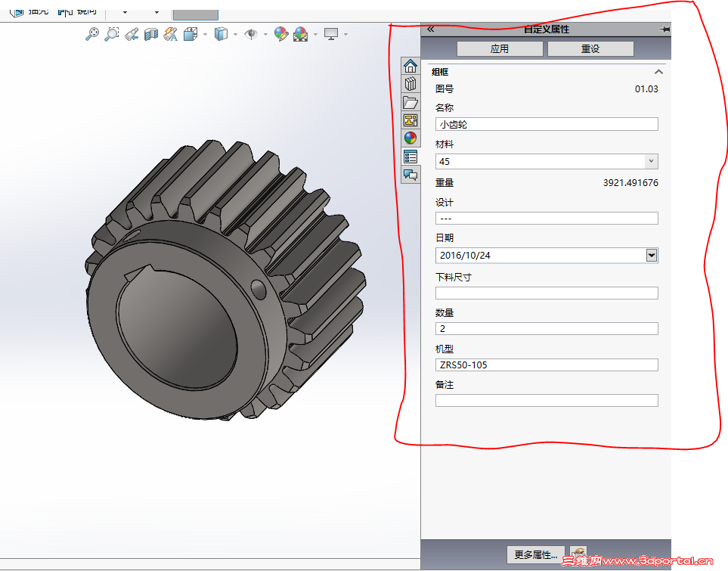Viewport: 728px width, 571px height.
Task: Click the 重设 (Reset) button
Action: (590, 49)
